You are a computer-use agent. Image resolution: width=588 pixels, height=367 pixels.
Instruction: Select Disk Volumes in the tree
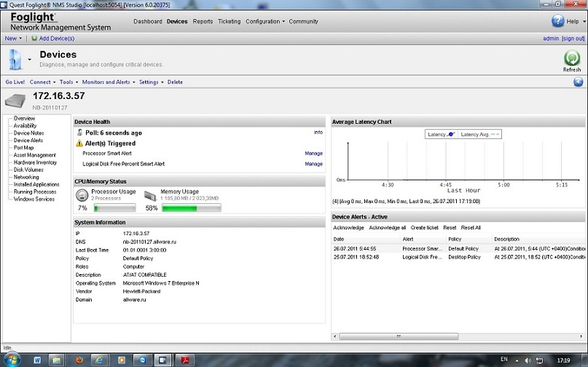click(x=28, y=170)
